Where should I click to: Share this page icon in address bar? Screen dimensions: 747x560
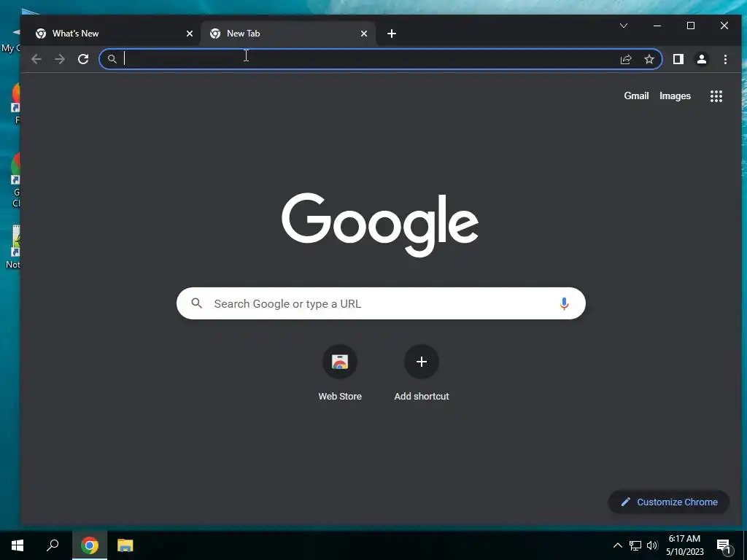625,59
